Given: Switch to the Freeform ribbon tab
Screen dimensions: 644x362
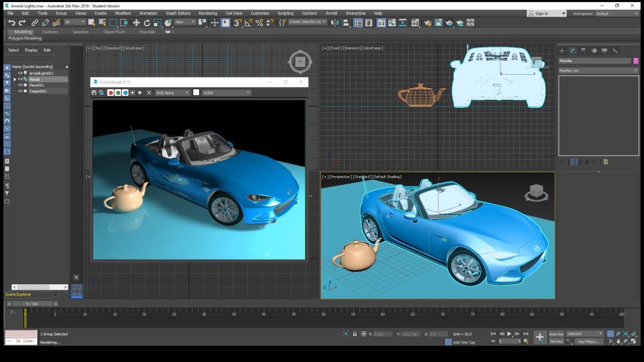Looking at the screenshot, I should (50, 32).
